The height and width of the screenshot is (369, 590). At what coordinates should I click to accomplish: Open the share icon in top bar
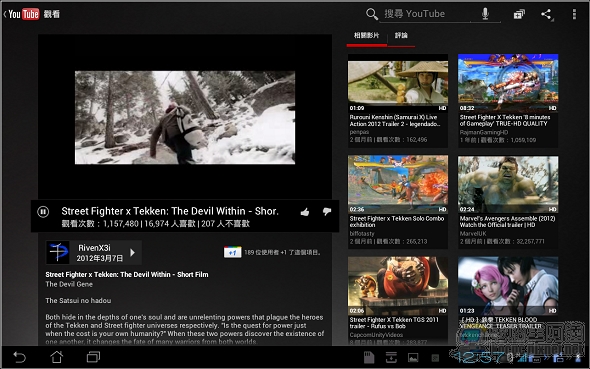[x=546, y=14]
